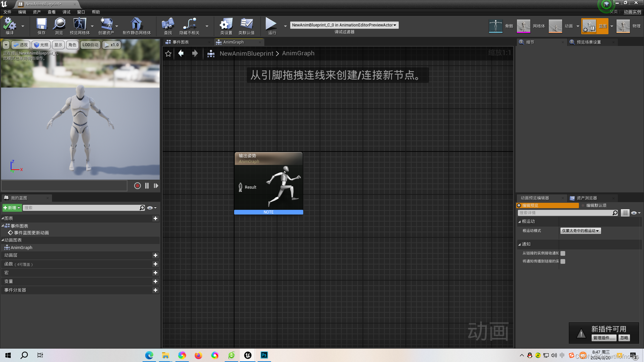Screen dimensions: 644x362
Task: Click the green Add New (新增) button
Action: click(x=12, y=208)
